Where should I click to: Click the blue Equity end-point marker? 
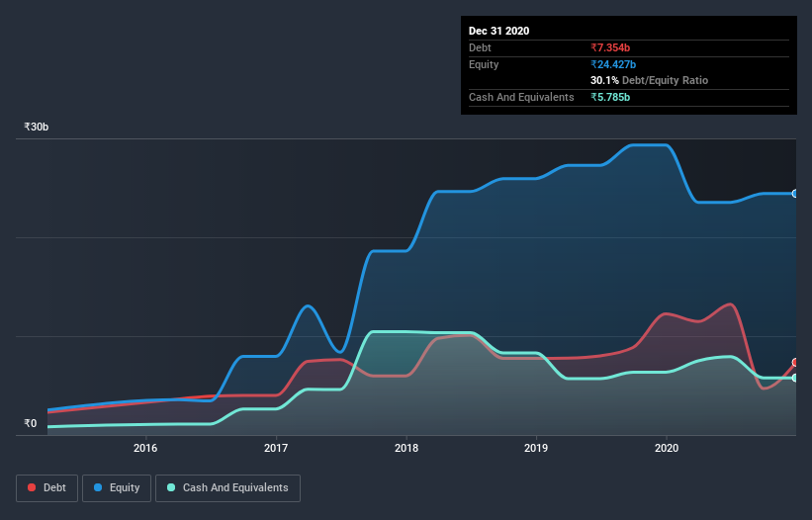(x=795, y=194)
